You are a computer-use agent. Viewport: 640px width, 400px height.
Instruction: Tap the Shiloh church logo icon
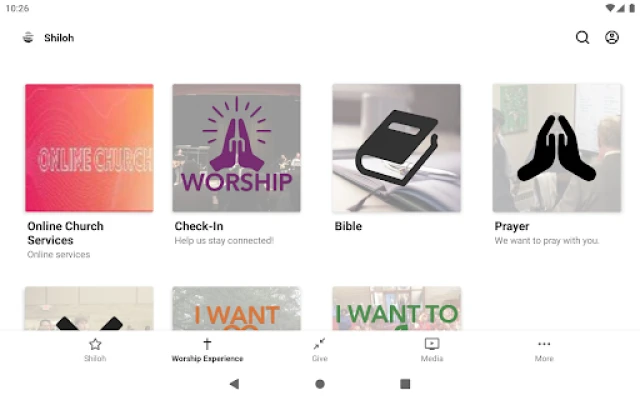[28, 38]
